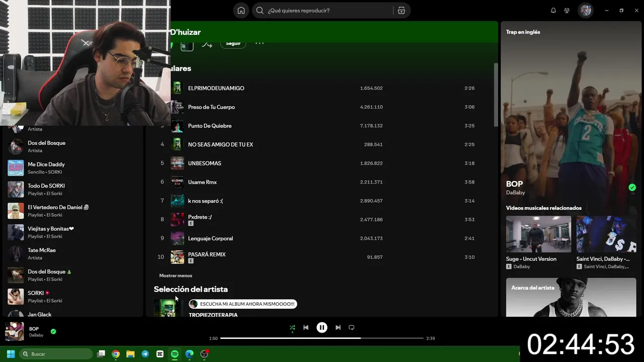Open DaBaby artist link in bottom bar

[36, 335]
